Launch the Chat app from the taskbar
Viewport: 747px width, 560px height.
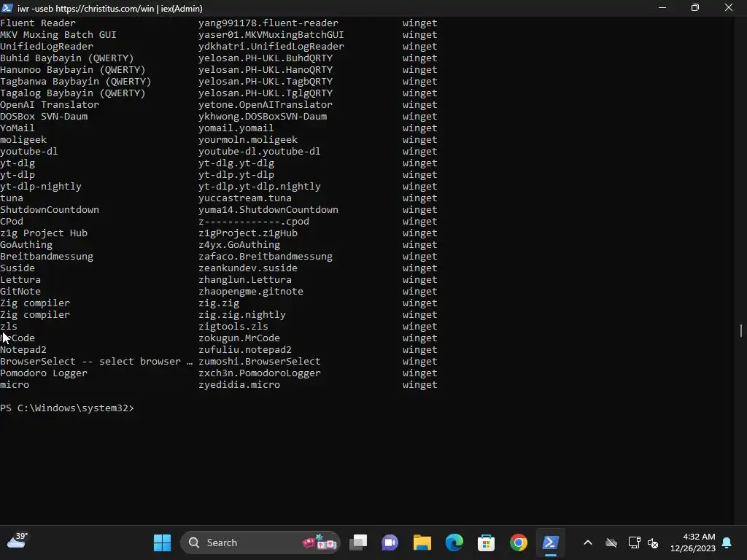coord(390,542)
